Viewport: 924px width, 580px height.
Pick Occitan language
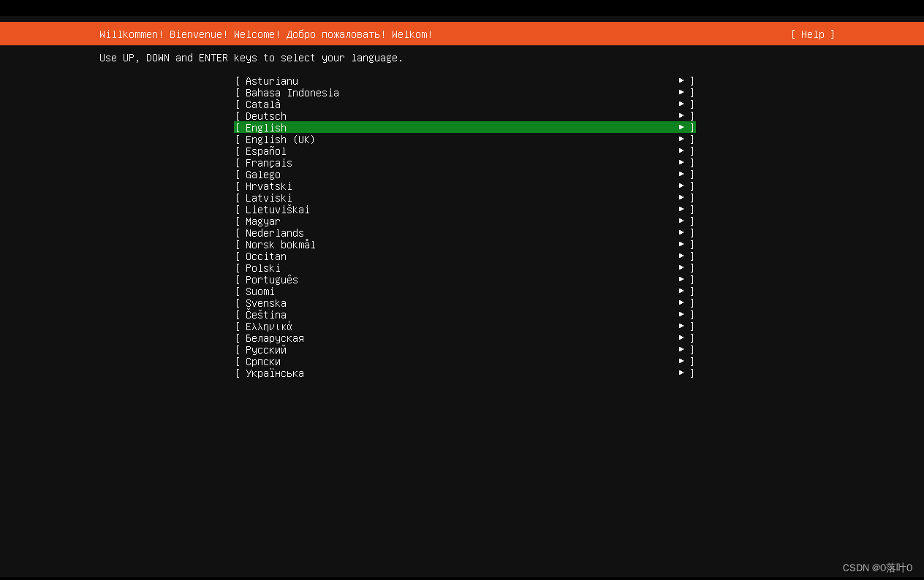click(x=464, y=256)
